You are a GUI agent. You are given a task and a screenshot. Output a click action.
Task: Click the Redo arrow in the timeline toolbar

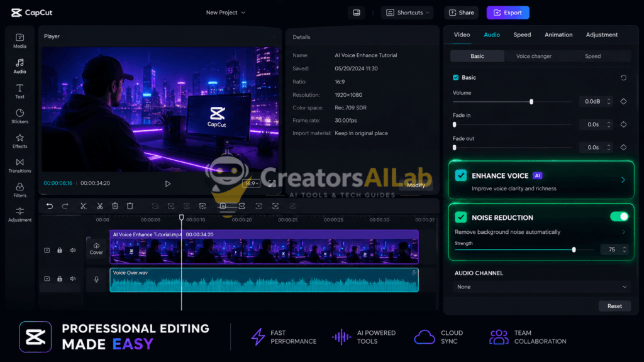click(65, 206)
